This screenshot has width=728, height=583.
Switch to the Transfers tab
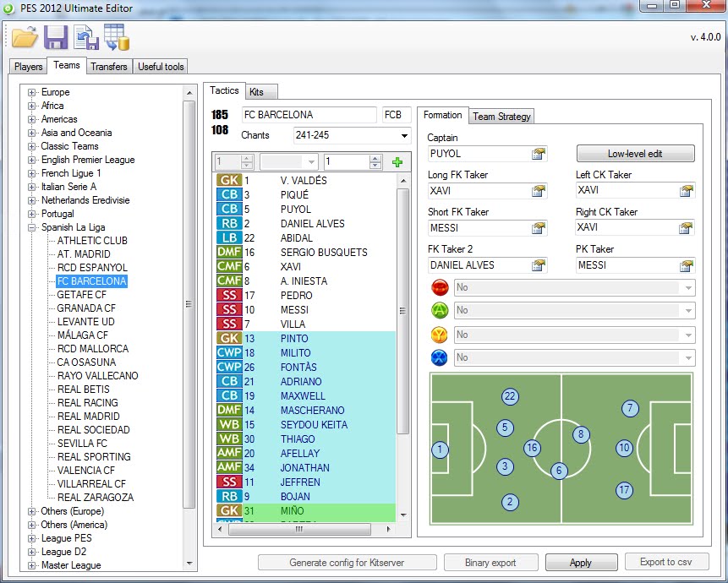109,67
